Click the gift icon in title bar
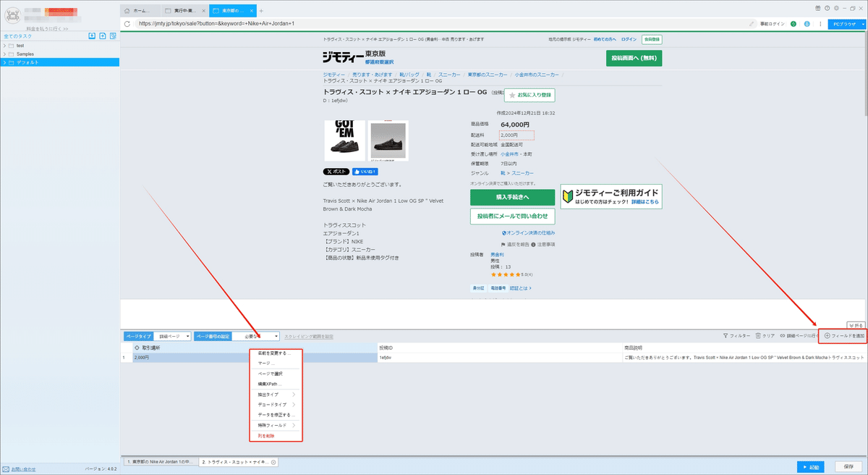The image size is (868, 475). pyautogui.click(x=817, y=7)
